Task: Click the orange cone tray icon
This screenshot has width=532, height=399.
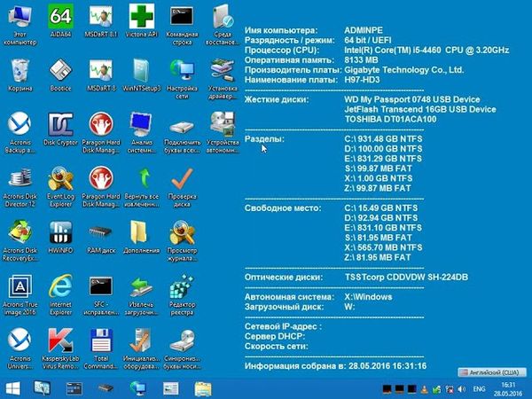Action: pos(425,389)
